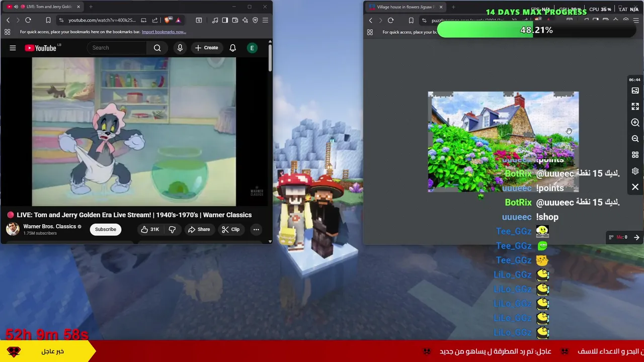This screenshot has height=362, width=644.
Task: Close the LIVE Tom and Jerry tab
Action: click(x=78, y=7)
